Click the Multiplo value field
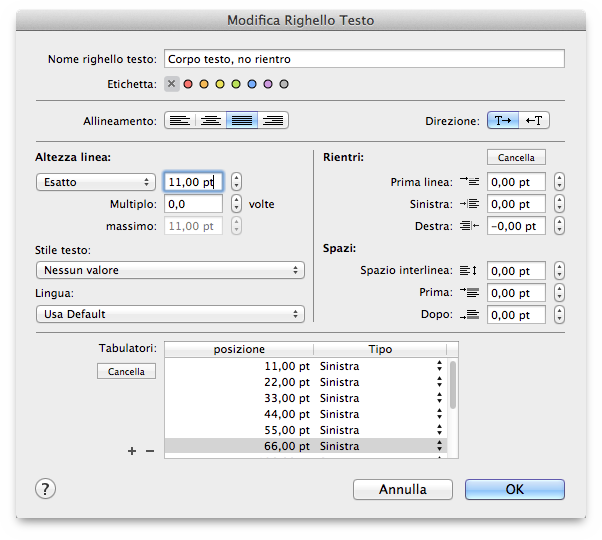Image resolution: width=602 pixels, height=540 pixels. [194, 204]
